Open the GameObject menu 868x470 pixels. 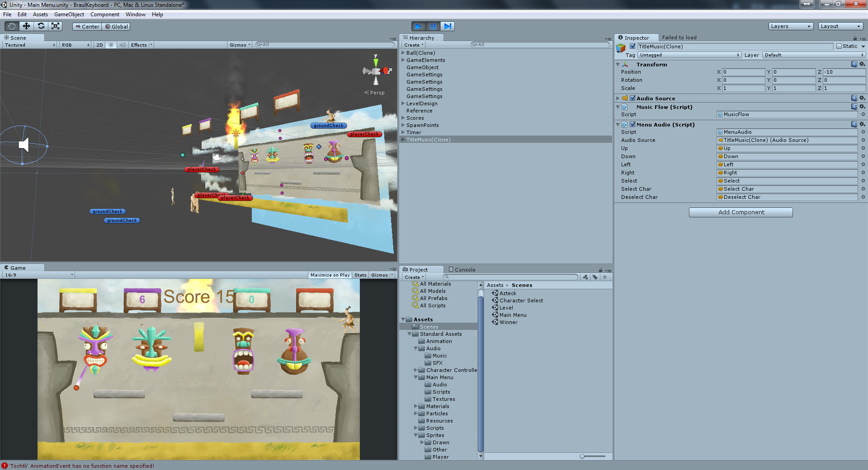tap(69, 14)
